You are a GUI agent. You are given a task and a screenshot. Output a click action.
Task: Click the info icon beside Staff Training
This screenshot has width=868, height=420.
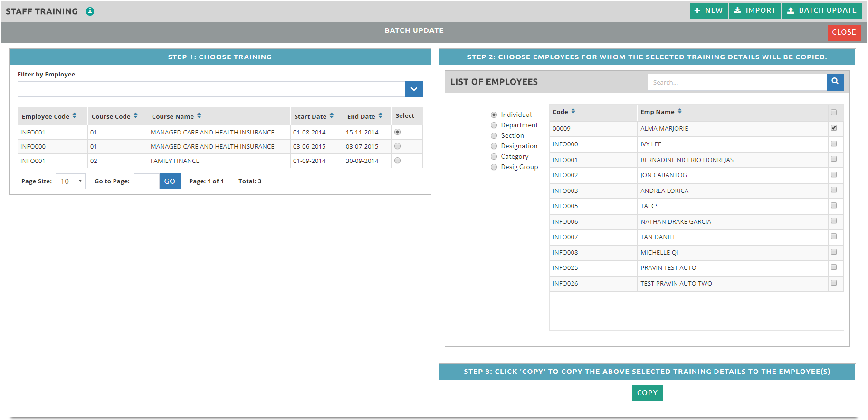pyautogui.click(x=90, y=11)
